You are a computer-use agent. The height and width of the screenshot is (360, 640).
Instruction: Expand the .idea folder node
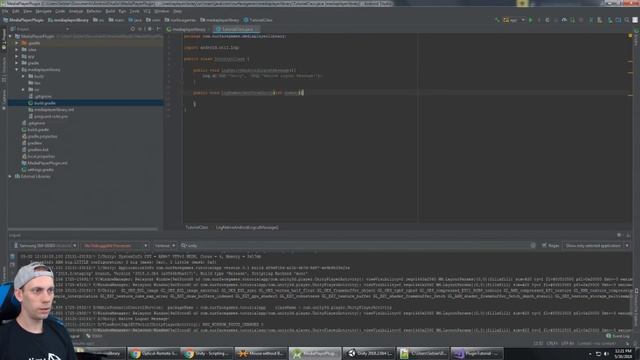(x=17, y=50)
